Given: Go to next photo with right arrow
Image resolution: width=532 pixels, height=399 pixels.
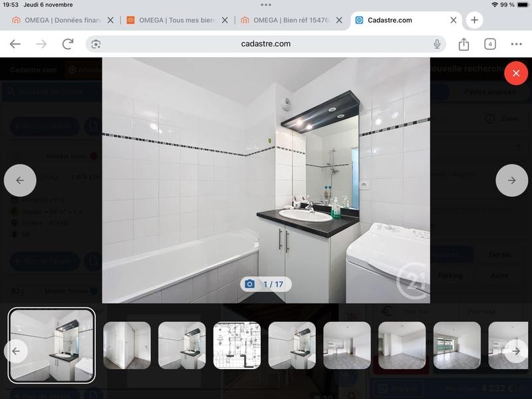Looking at the screenshot, I should (x=511, y=180).
